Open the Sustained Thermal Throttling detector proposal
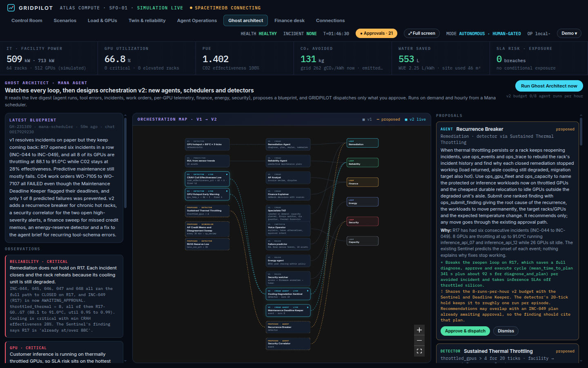The width and height of the screenshot is (588, 368). click(508, 354)
